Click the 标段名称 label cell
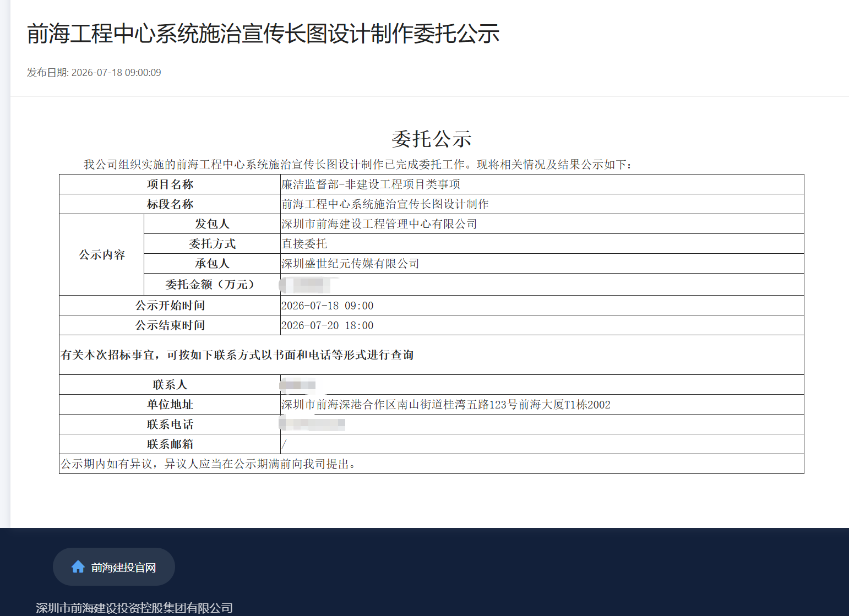This screenshot has width=849, height=616. (x=170, y=204)
